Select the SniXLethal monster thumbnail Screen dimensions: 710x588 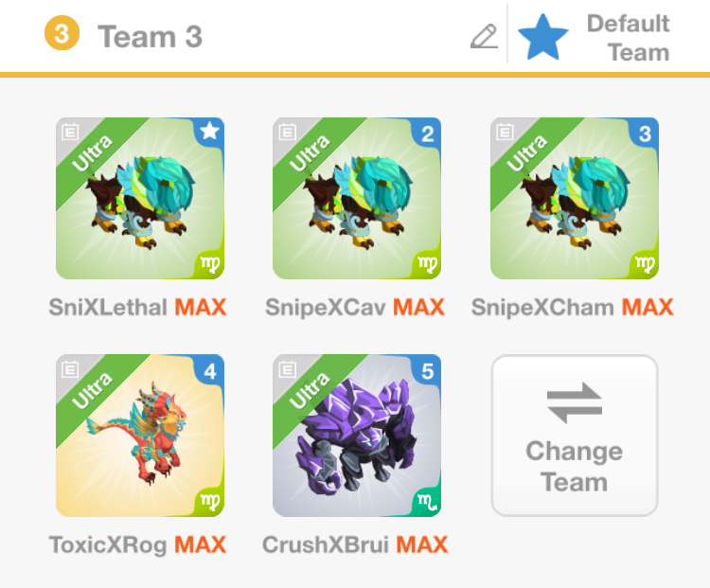pos(140,199)
